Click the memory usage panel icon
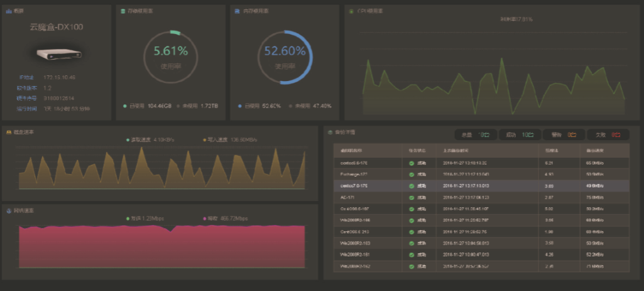The width and height of the screenshot is (644, 291). [x=236, y=11]
